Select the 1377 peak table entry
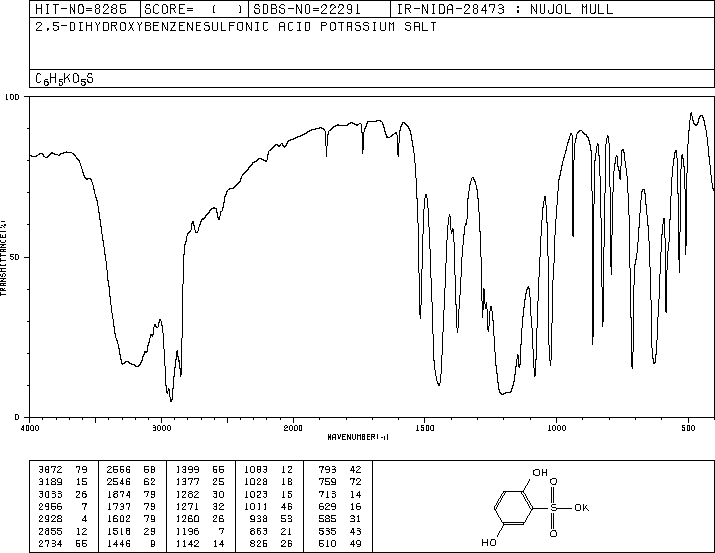Viewport: 715px width, 553px height. [200, 482]
